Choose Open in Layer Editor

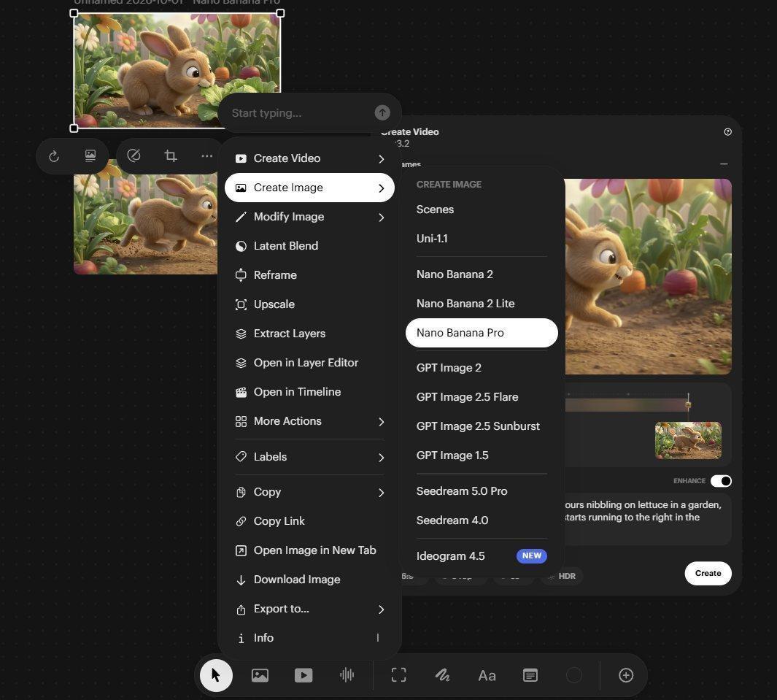point(310,363)
